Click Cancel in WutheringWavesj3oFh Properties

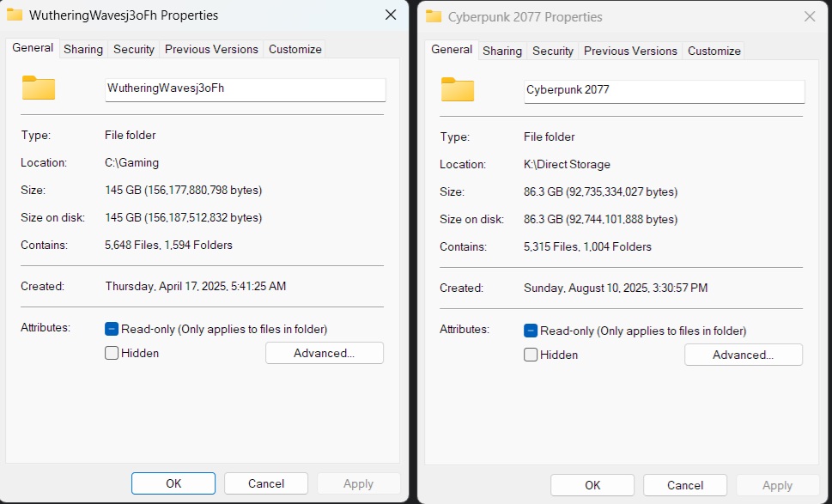266,483
